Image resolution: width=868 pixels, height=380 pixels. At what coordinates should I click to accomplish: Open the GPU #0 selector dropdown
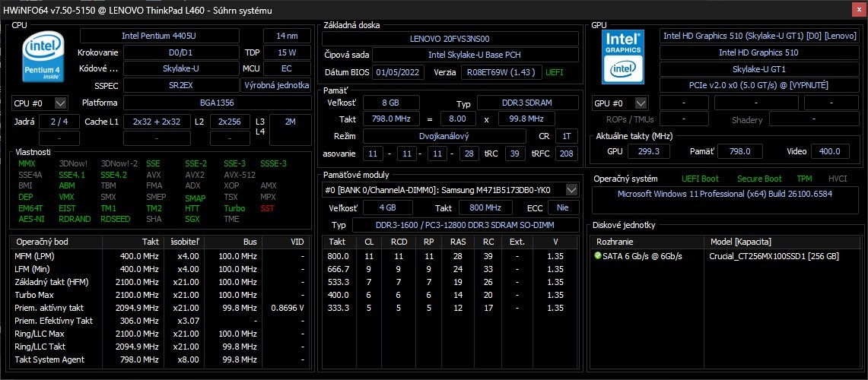tap(641, 103)
